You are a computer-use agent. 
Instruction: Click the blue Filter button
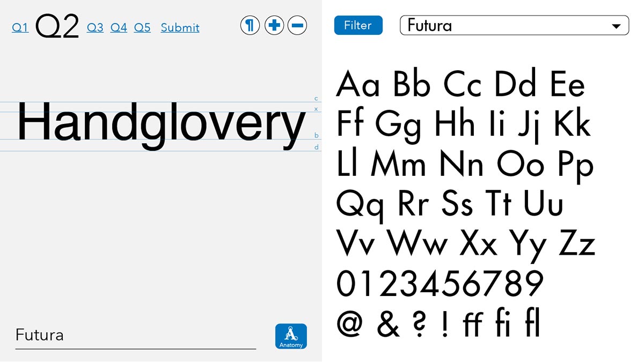(358, 25)
